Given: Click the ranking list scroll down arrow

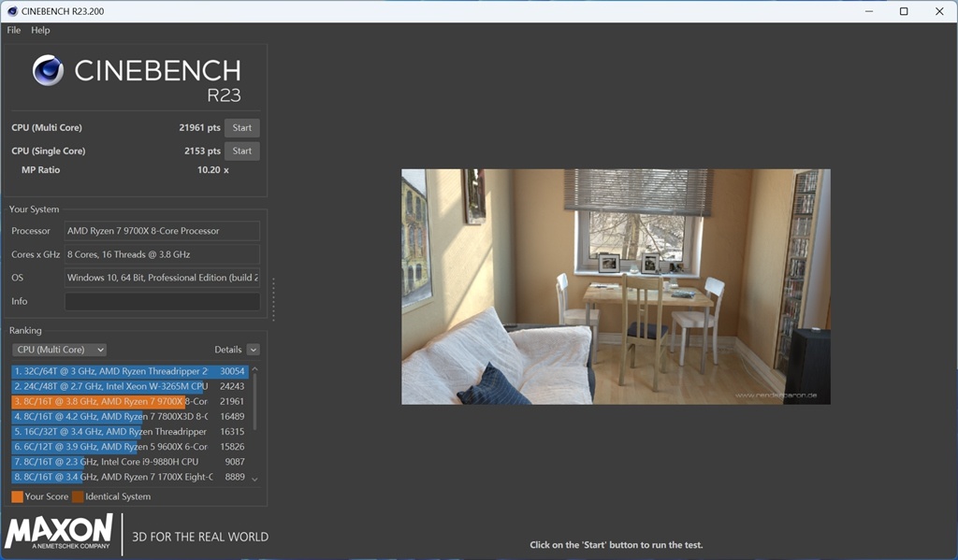Looking at the screenshot, I should tap(254, 480).
